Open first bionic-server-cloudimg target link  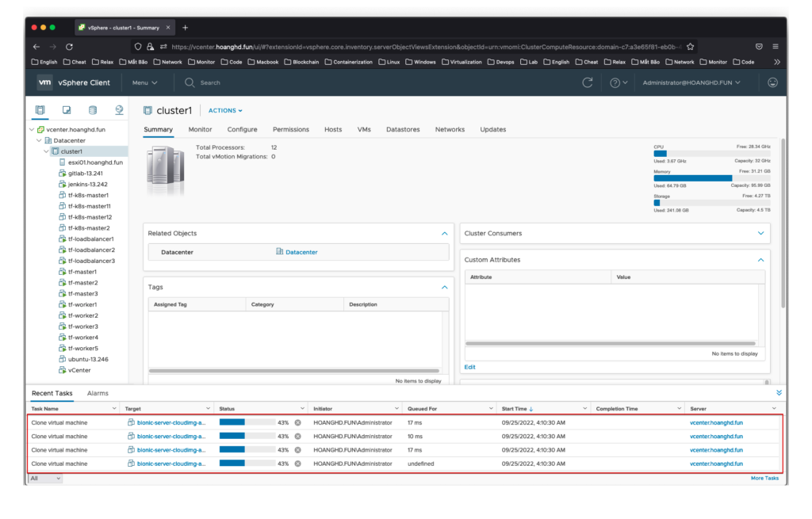171,423
